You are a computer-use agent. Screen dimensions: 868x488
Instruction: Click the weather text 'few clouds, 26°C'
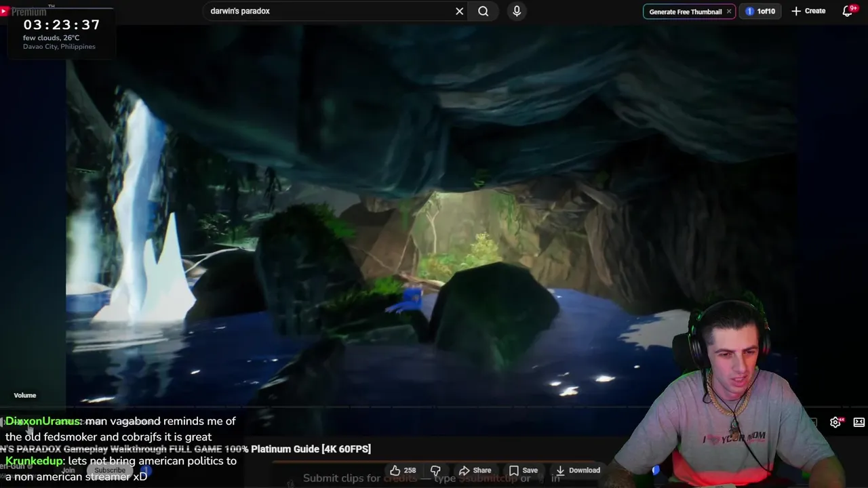pyautogui.click(x=51, y=38)
